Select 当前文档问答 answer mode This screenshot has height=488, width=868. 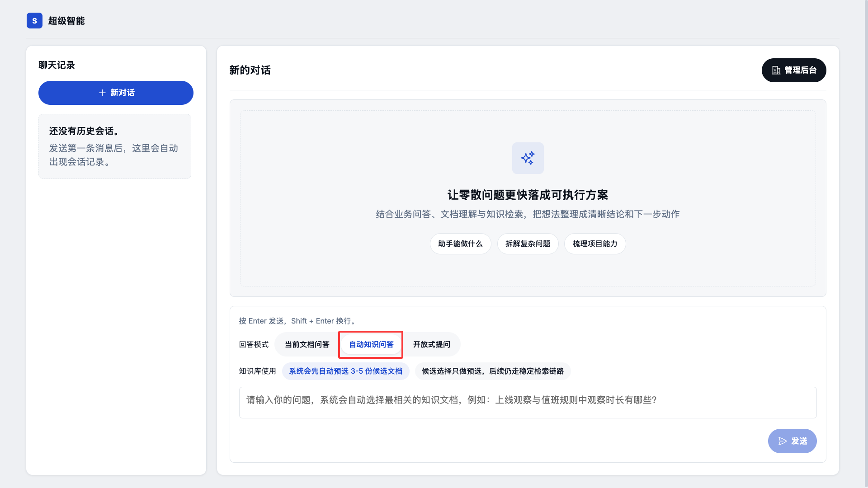coord(307,344)
